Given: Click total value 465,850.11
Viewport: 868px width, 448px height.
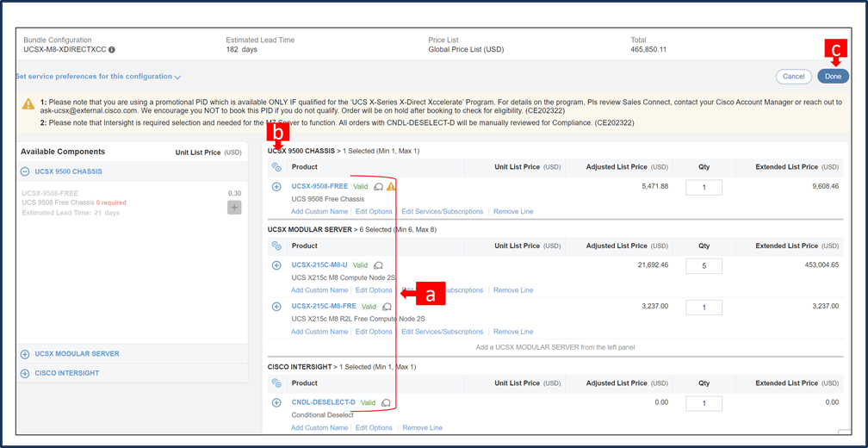Looking at the screenshot, I should pyautogui.click(x=648, y=49).
